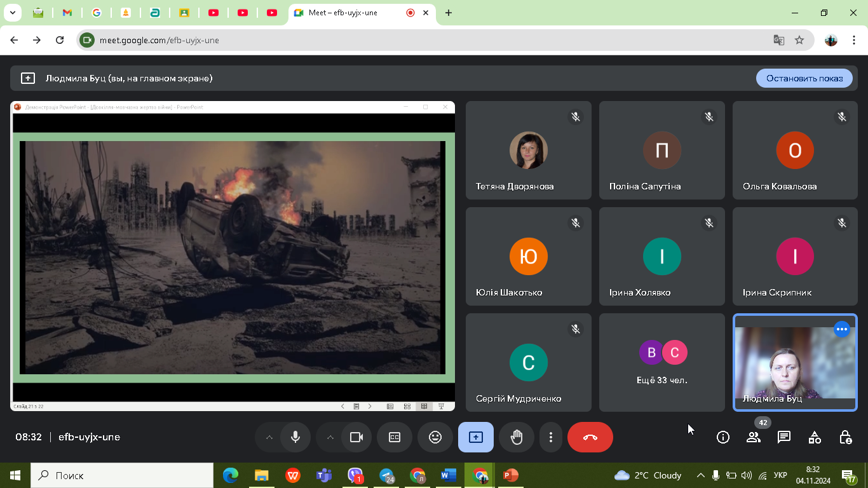The width and height of the screenshot is (868, 488).
Task: Expand video settings arrow beside camera
Action: coord(330,437)
